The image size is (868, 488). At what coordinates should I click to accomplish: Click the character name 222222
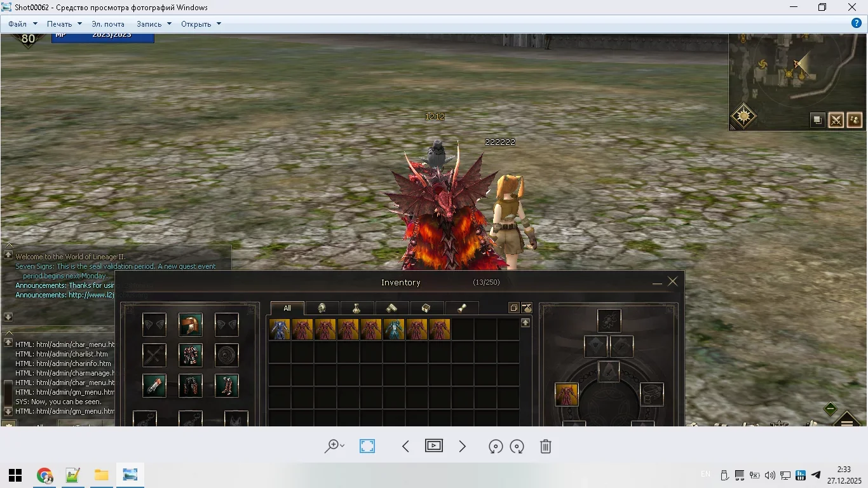click(500, 142)
